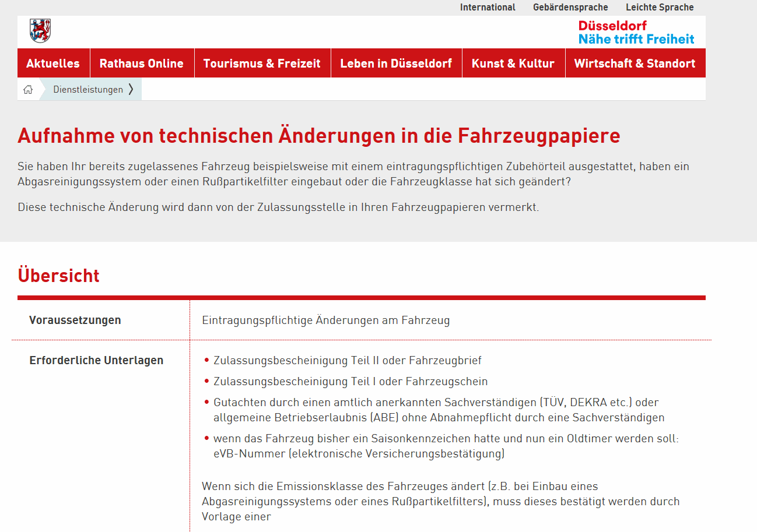Viewport: 757px width, 532px height.
Task: Click the Voraussetzungen row label
Action: pos(75,320)
